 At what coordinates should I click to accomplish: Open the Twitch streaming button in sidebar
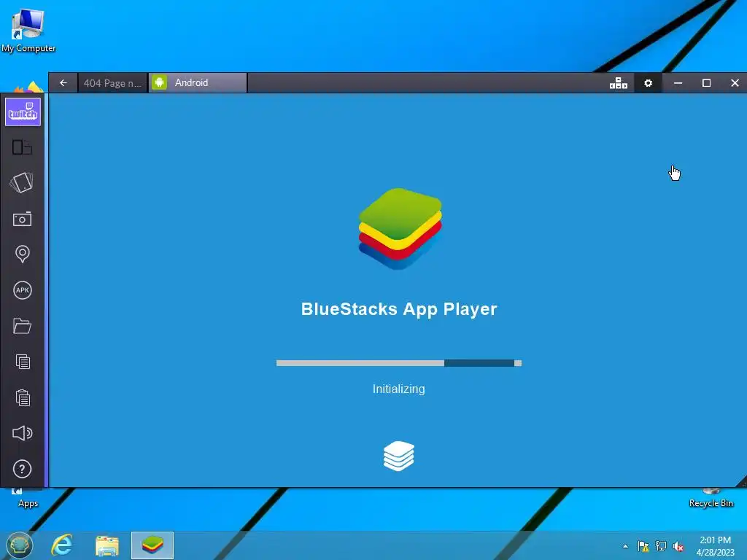(x=23, y=112)
